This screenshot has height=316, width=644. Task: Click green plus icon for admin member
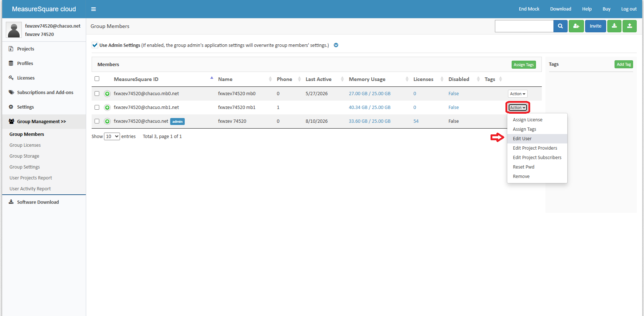(x=107, y=121)
